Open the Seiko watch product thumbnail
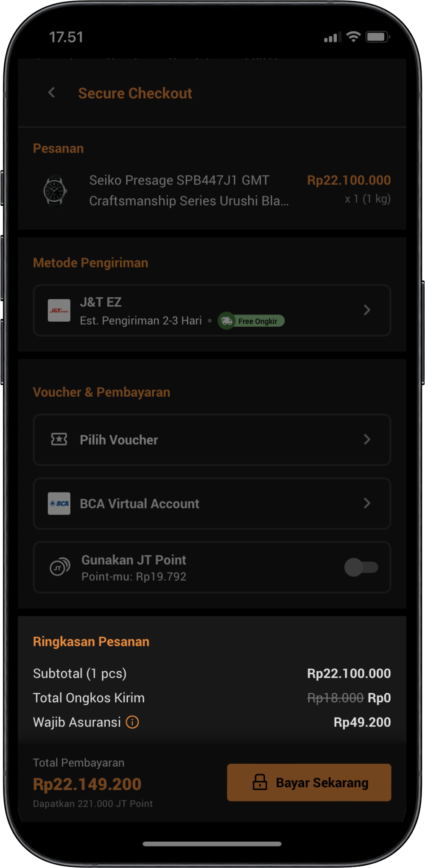The image size is (425, 868). tap(55, 191)
